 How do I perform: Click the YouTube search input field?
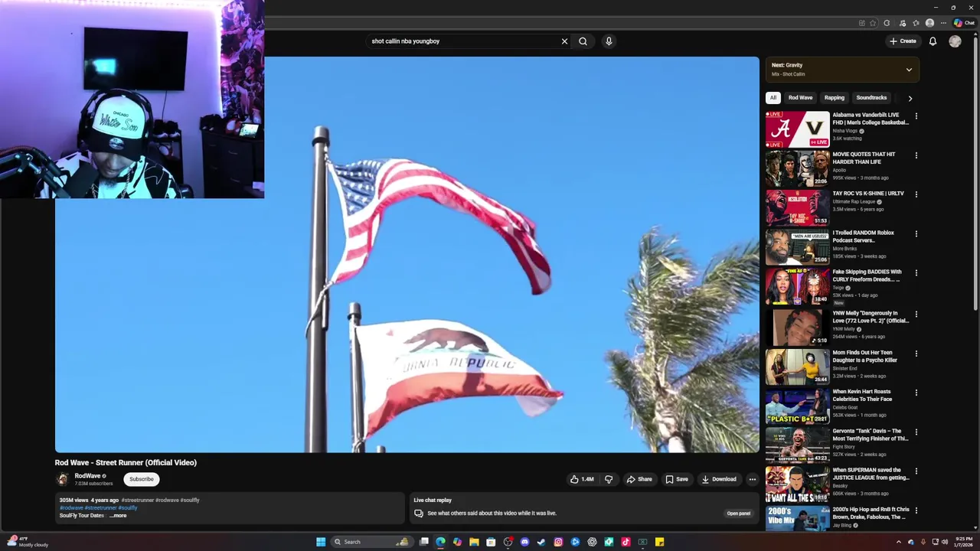coord(463,41)
